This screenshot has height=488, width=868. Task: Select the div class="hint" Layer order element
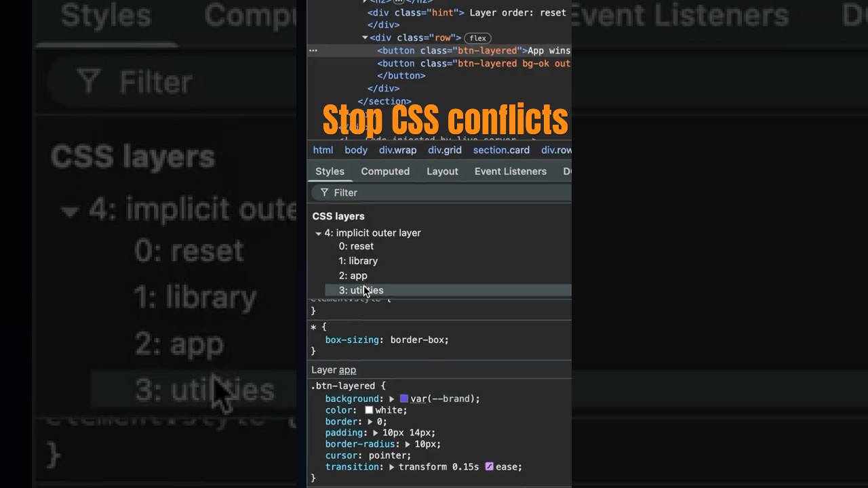467,13
